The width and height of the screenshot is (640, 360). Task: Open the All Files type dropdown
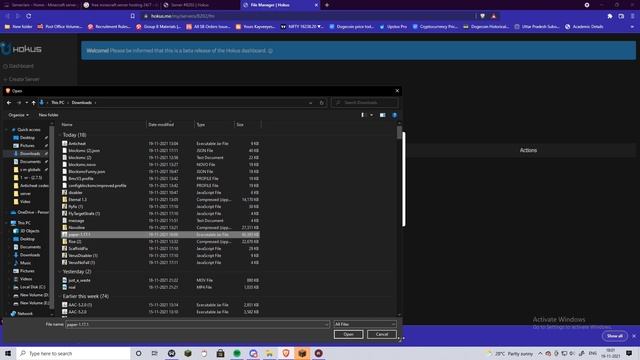pos(365,324)
